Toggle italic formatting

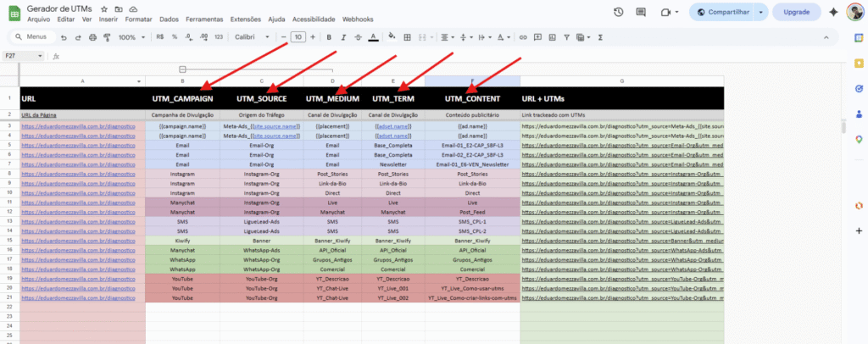pyautogui.click(x=343, y=37)
